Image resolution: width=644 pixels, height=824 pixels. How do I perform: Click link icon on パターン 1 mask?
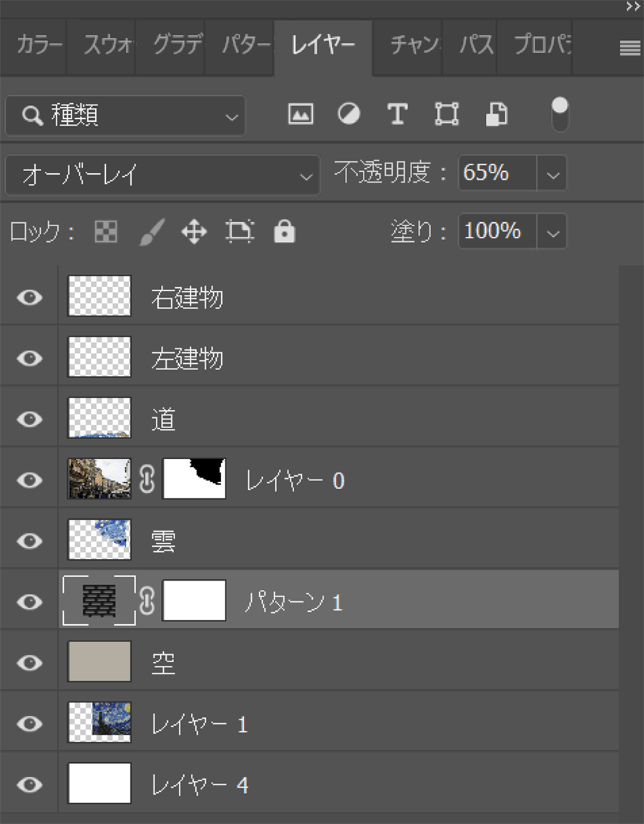(147, 601)
